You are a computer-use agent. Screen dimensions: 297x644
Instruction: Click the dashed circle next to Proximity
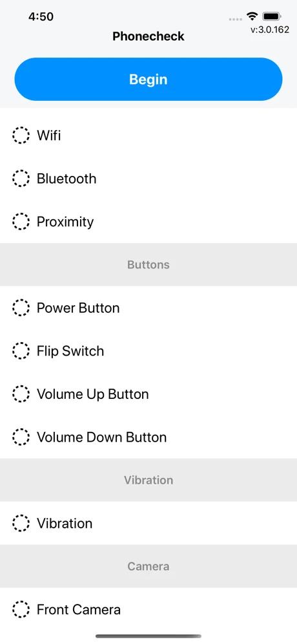(x=21, y=221)
